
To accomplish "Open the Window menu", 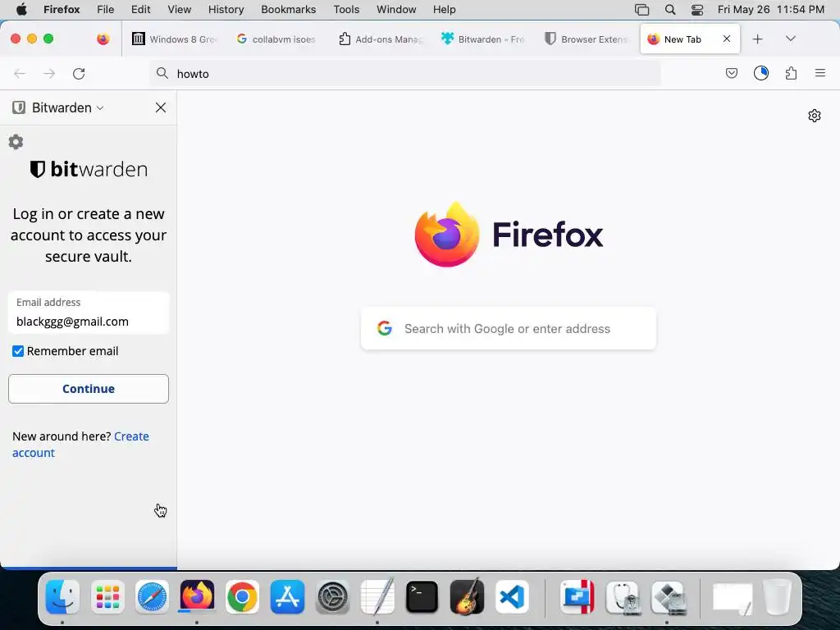I will pos(396,10).
